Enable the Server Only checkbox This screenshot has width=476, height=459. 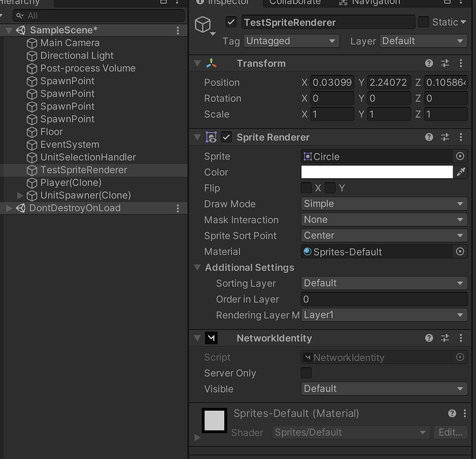(306, 373)
